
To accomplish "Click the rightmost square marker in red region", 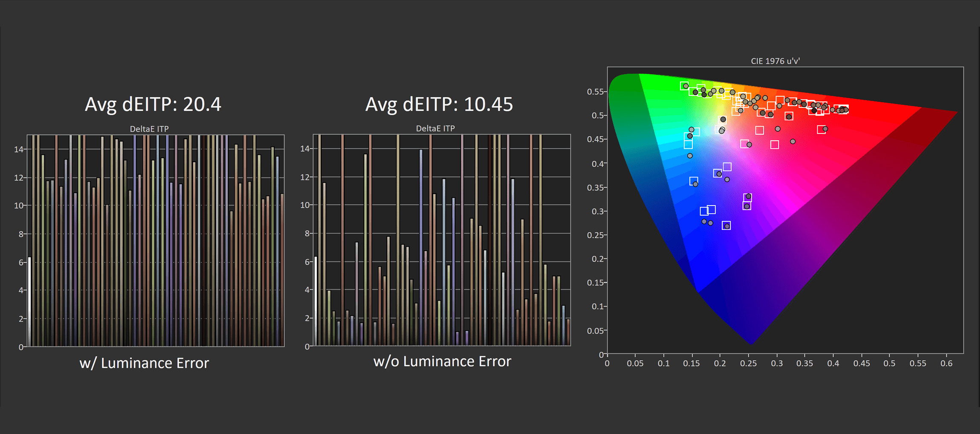I will point(844,109).
